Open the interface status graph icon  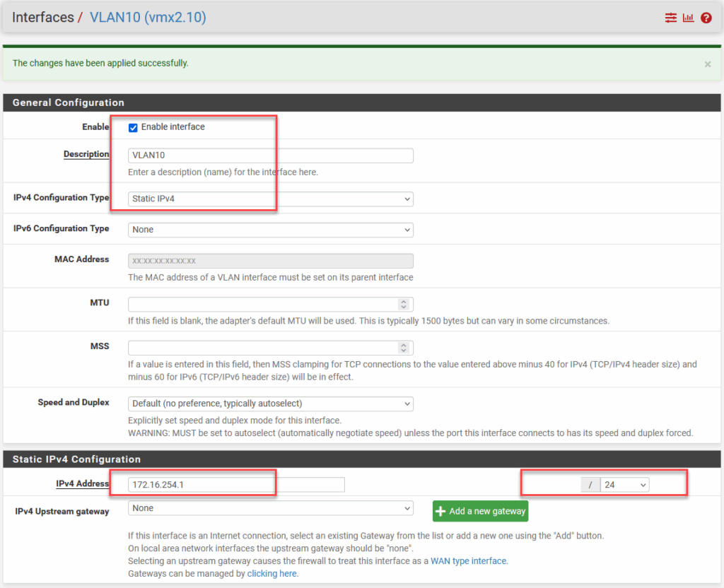(688, 18)
